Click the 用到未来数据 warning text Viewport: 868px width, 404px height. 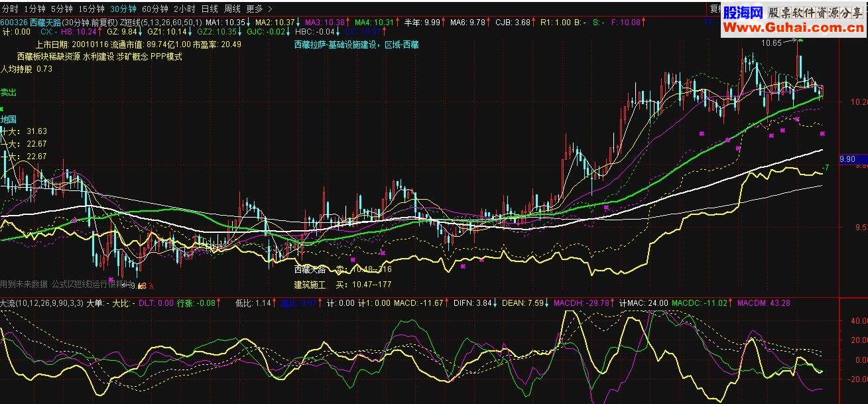coord(24,284)
